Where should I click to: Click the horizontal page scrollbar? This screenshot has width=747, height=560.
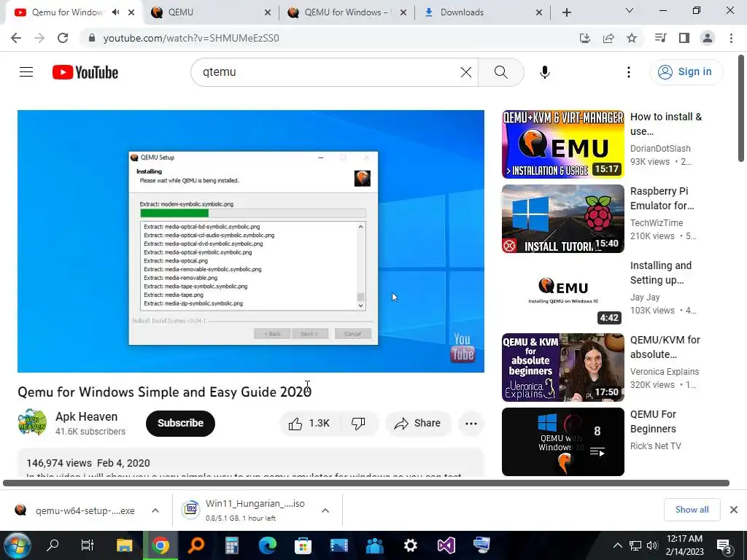(x=366, y=483)
